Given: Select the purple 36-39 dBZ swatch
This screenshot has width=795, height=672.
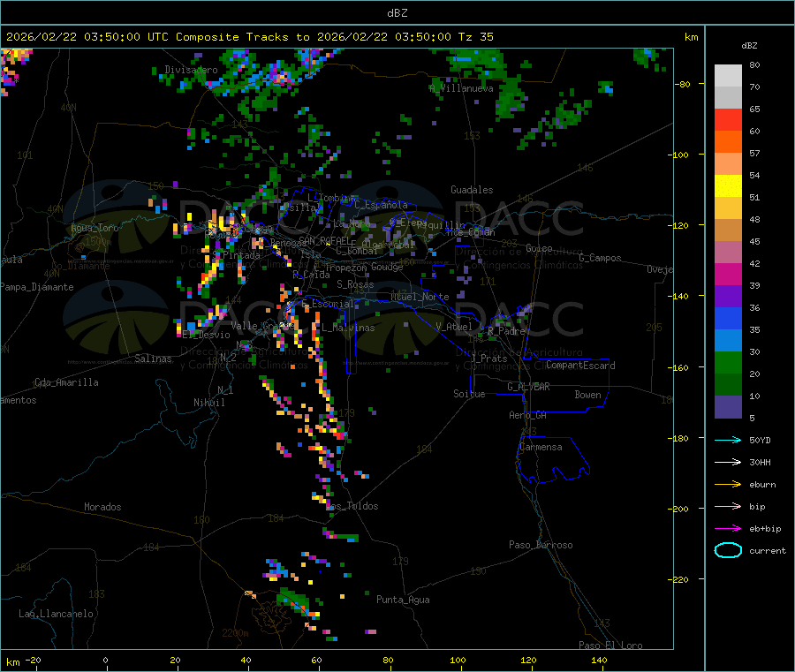Looking at the screenshot, I should click(728, 297).
